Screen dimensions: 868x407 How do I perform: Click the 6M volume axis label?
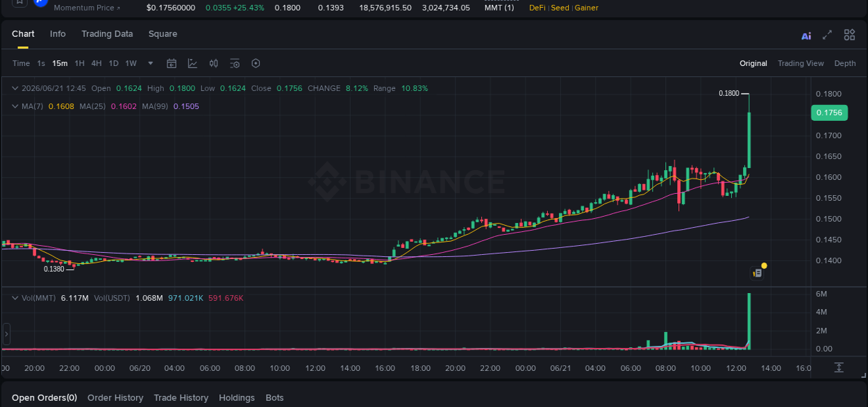tap(821, 294)
